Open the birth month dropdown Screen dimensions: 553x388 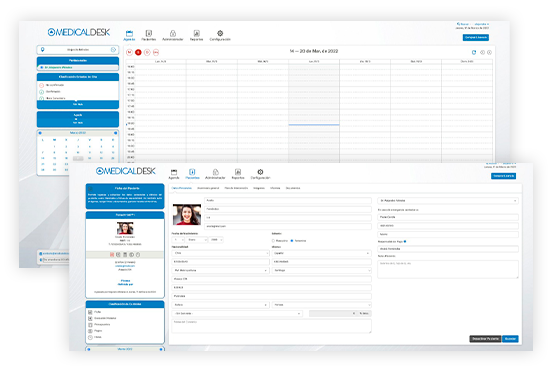click(197, 240)
